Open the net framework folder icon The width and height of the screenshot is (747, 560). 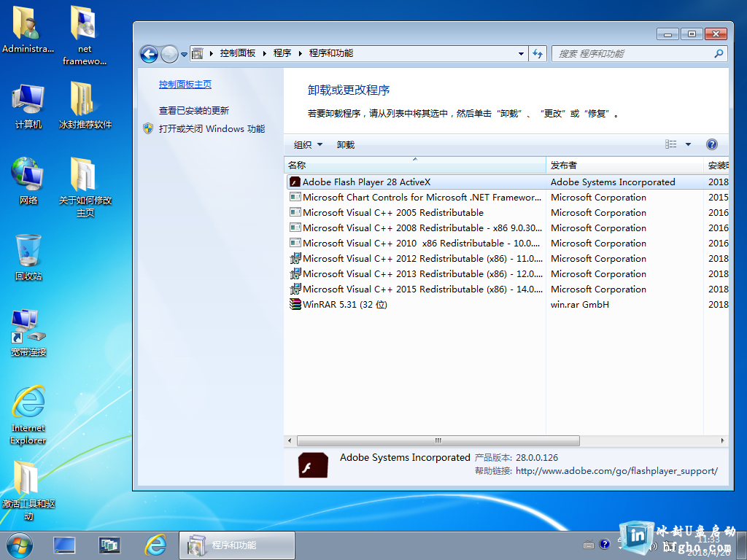pos(85,35)
